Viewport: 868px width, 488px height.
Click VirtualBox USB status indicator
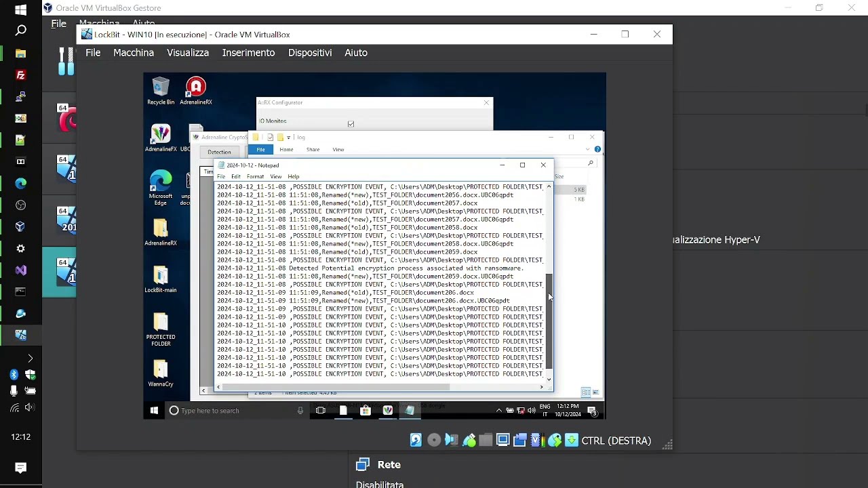click(x=469, y=441)
